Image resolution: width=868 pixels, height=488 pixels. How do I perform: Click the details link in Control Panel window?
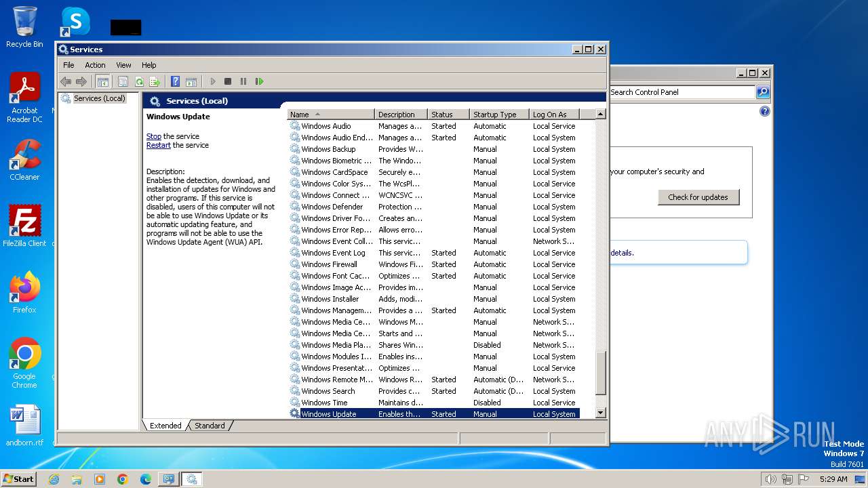(623, 253)
